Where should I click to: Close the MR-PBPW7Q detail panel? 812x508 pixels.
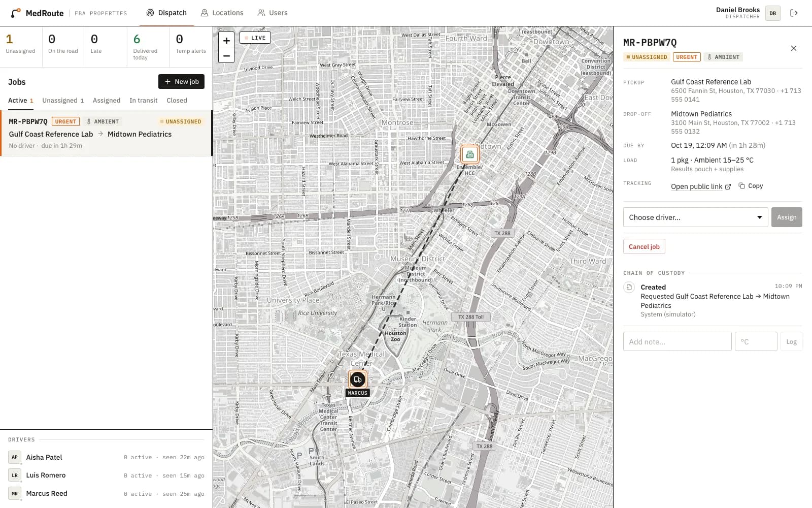tap(794, 48)
